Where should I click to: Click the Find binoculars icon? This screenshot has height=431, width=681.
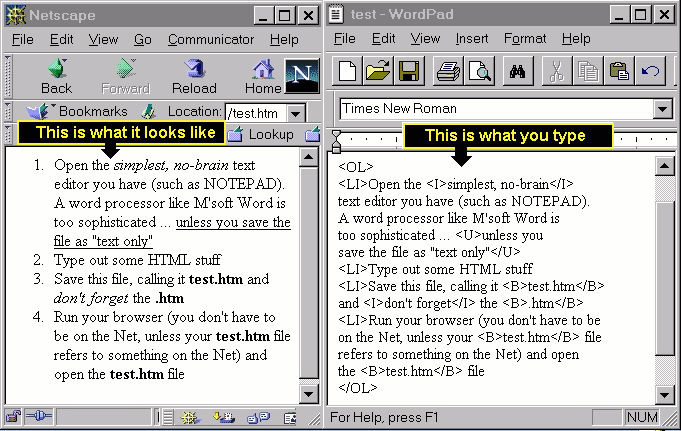click(x=518, y=70)
